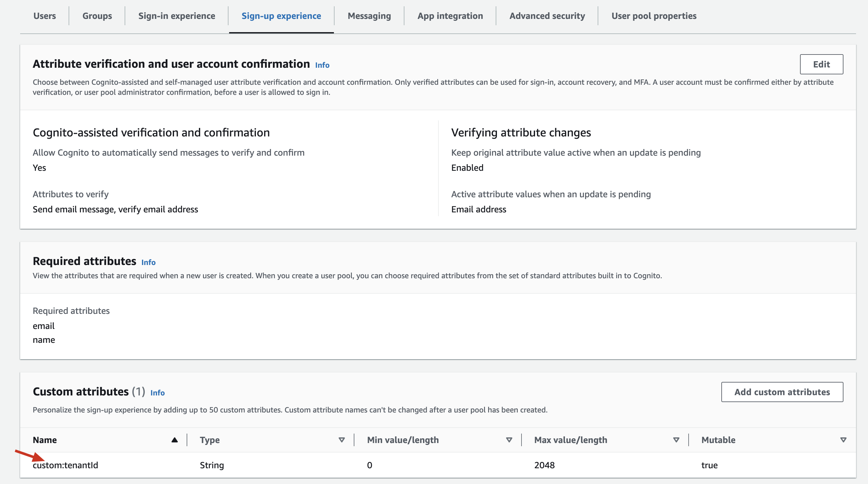Image resolution: width=868 pixels, height=484 pixels.
Task: Click Info link next to Custom attributes
Action: coord(157,393)
